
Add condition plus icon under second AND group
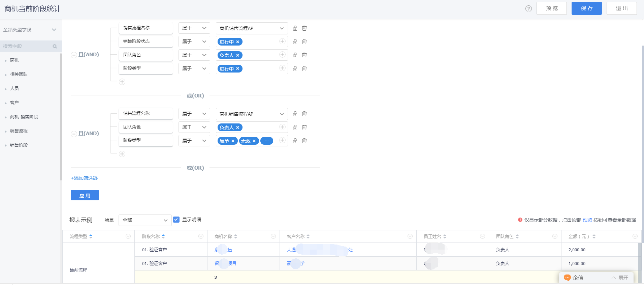point(122,154)
